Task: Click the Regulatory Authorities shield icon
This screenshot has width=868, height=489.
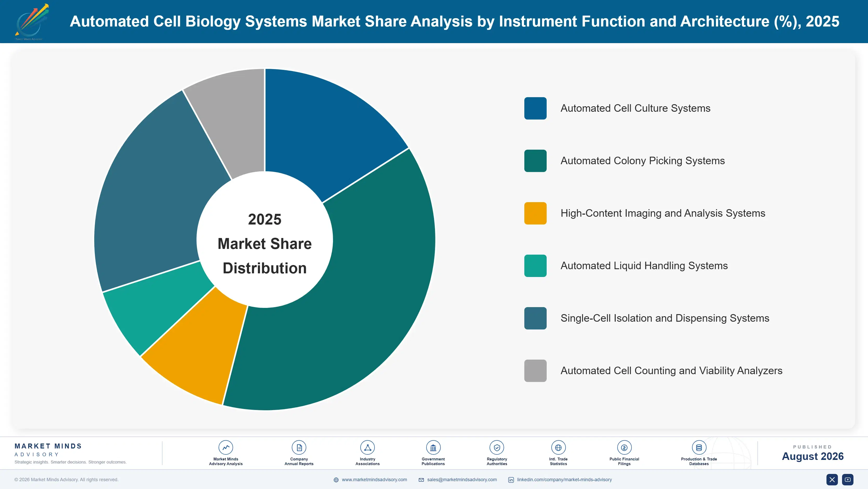Action: coord(497,447)
